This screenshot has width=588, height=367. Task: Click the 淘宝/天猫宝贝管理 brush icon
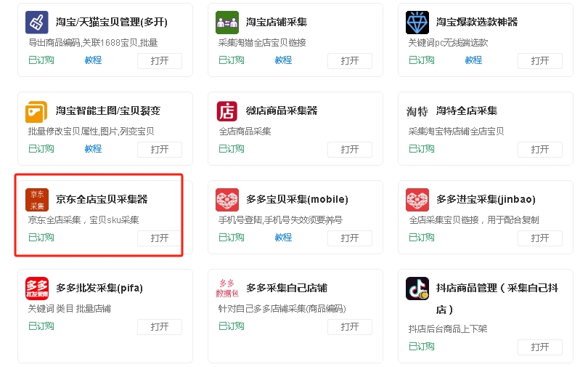[37, 23]
